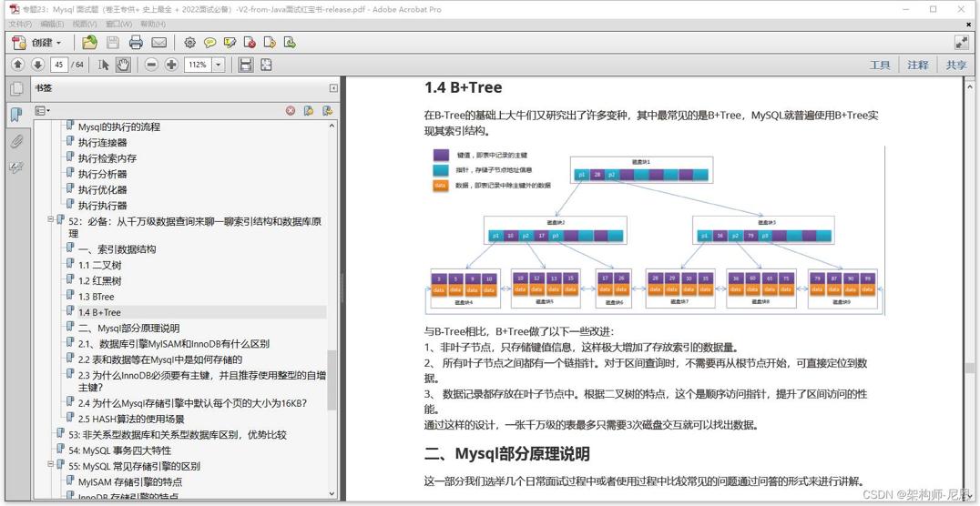The height and width of the screenshot is (506, 980).
Task: Select bookmark 执行分析器
Action: click(x=103, y=175)
